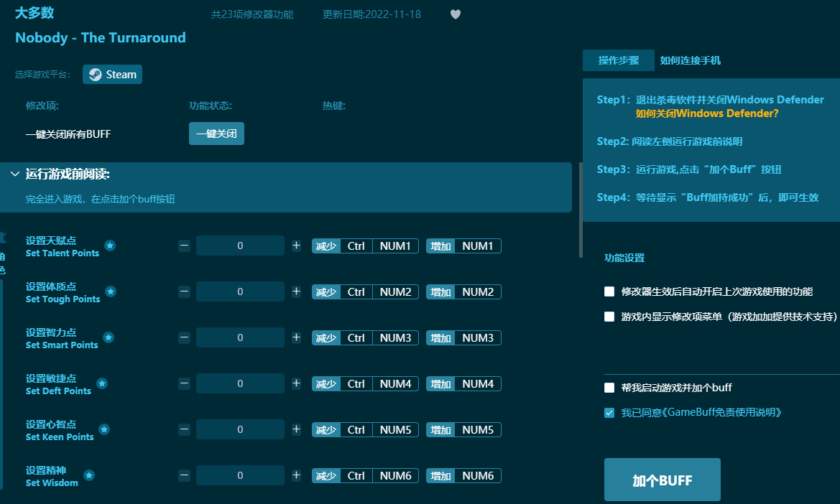Click the 一键关闭 button
The image size is (840, 504).
pyautogui.click(x=216, y=134)
